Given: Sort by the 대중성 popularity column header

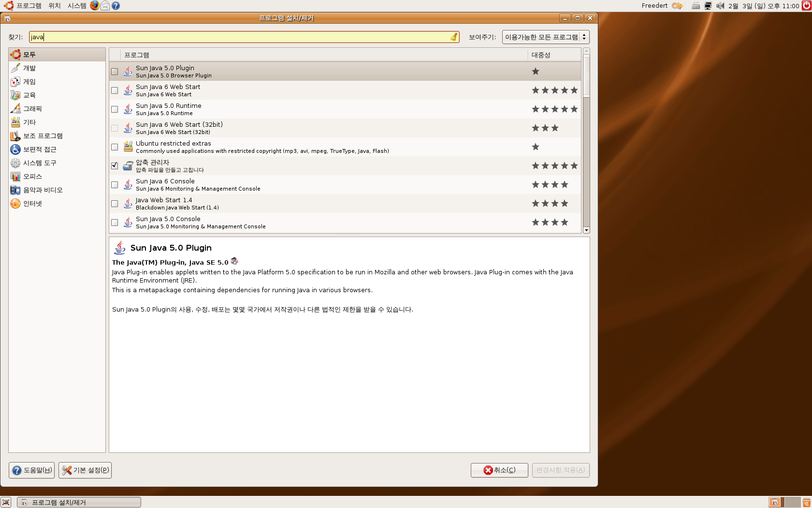Looking at the screenshot, I should tap(554, 55).
